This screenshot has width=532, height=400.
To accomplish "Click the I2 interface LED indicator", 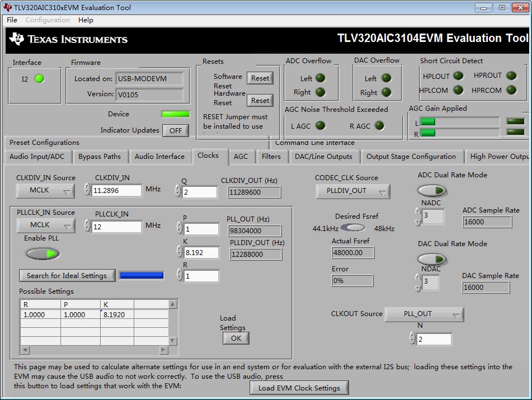I will (x=39, y=79).
